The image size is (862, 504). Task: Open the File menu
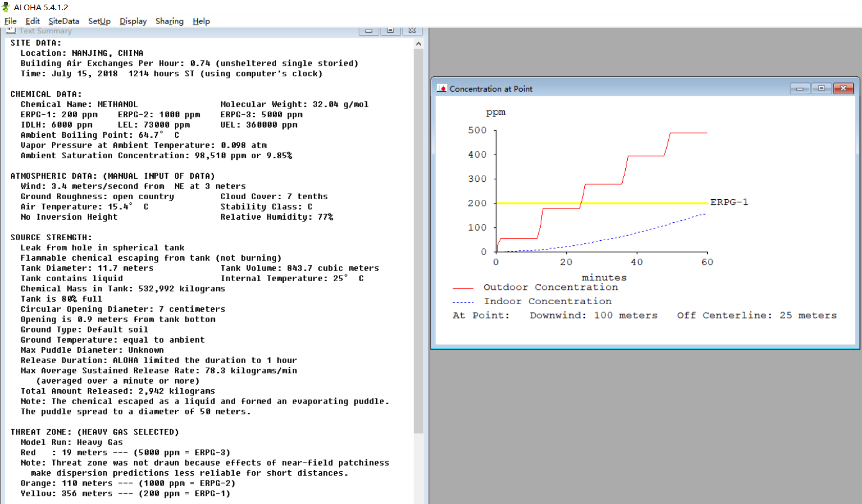pos(10,21)
